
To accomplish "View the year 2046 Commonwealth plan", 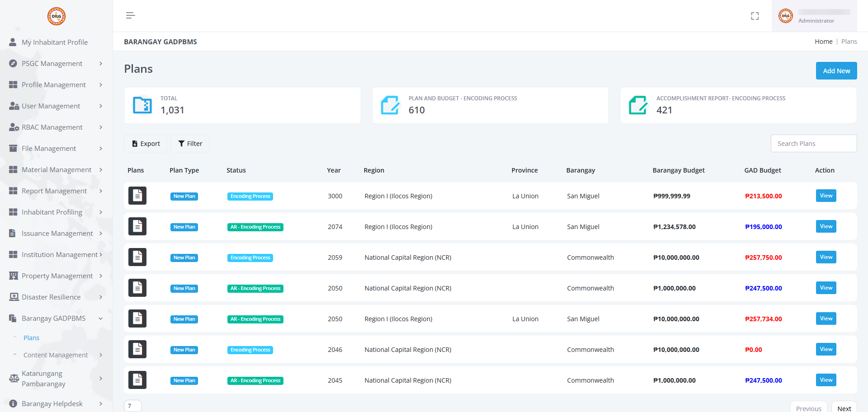I will tap(826, 349).
